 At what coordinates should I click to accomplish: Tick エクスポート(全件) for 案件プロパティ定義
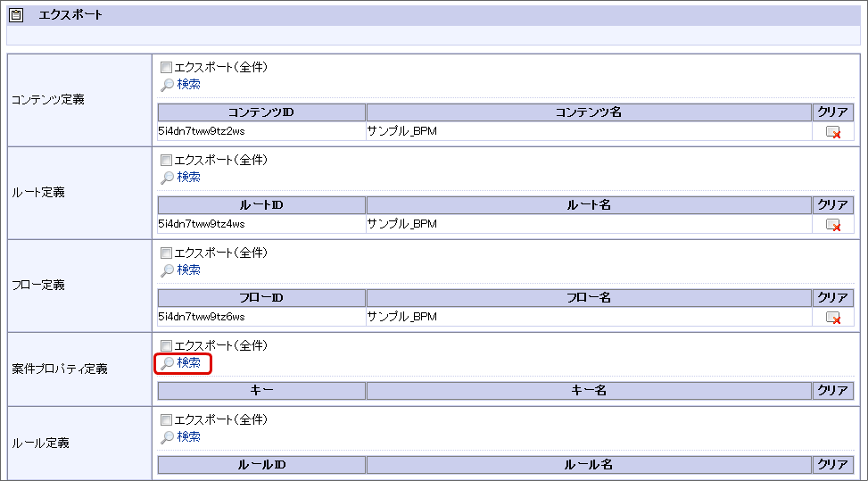[x=166, y=346]
